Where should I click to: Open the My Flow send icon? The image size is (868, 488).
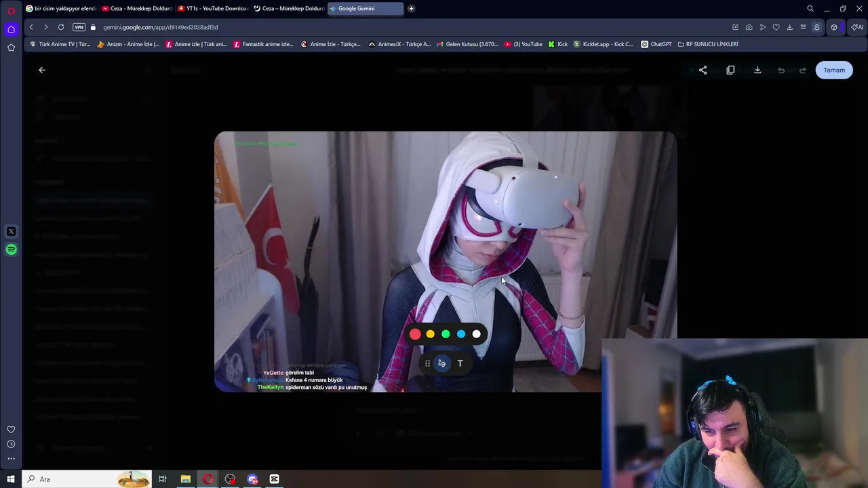pos(763,27)
